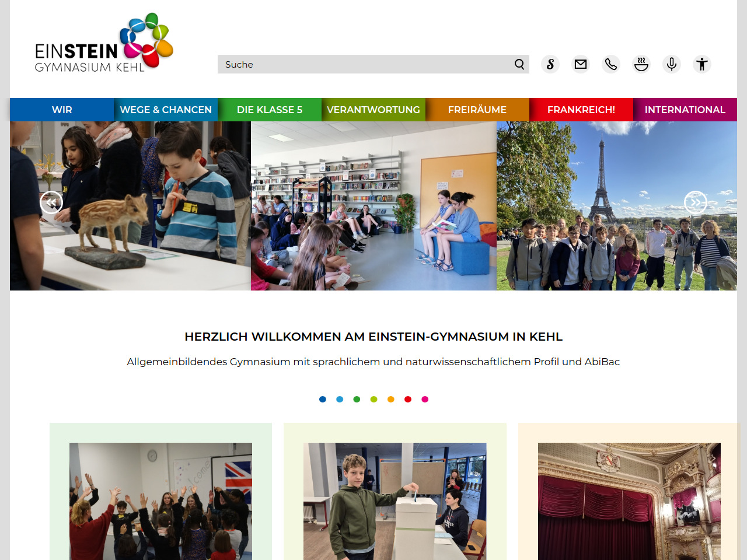Click inside the Suche search field
Screen dimensions: 747x560
pos(365,64)
